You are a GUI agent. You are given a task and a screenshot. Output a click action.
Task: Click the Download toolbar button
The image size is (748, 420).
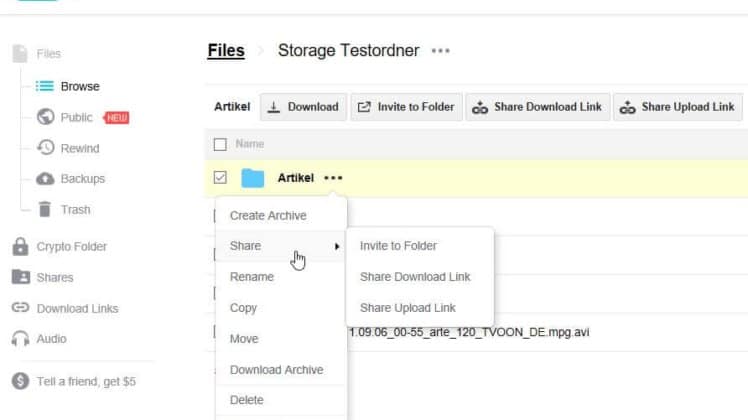[x=303, y=107]
